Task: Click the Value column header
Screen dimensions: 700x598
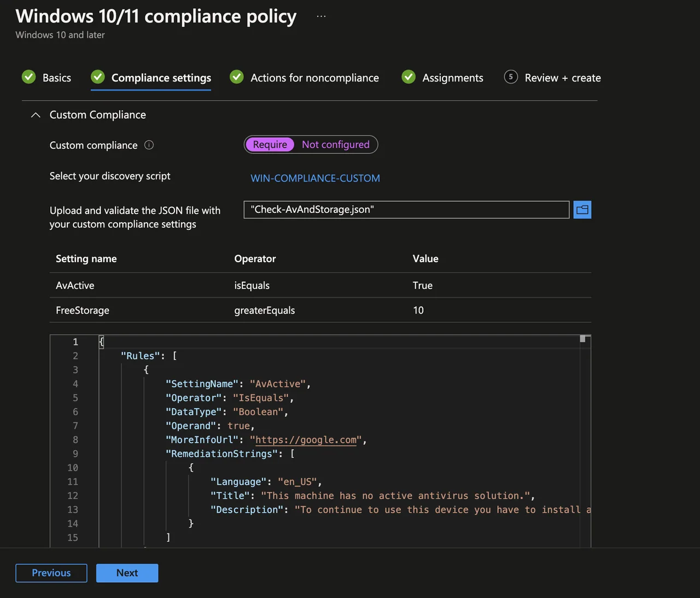Action: [x=425, y=259]
